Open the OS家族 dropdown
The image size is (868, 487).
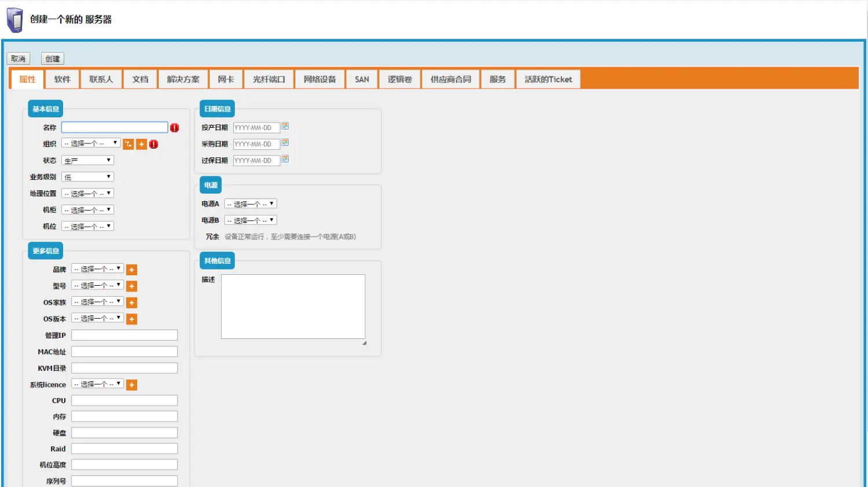(97, 302)
